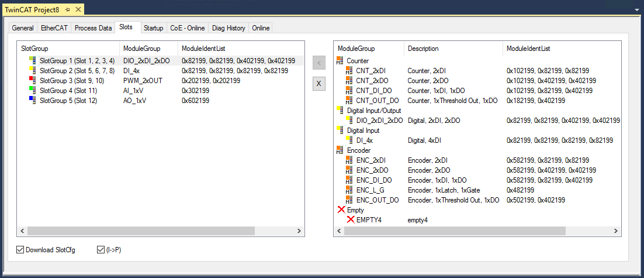Click the CNT_DI_DO module icon
The height and width of the screenshot is (278, 644).
click(349, 90)
